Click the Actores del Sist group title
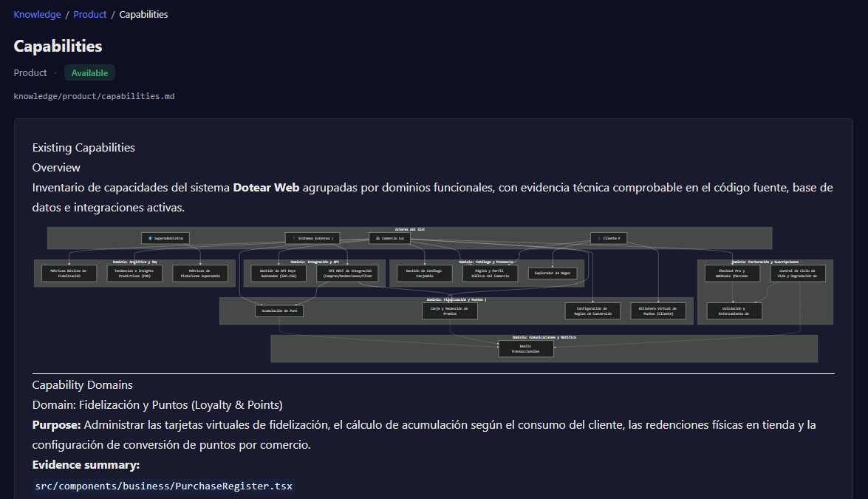The height and width of the screenshot is (499, 868). tap(410, 229)
